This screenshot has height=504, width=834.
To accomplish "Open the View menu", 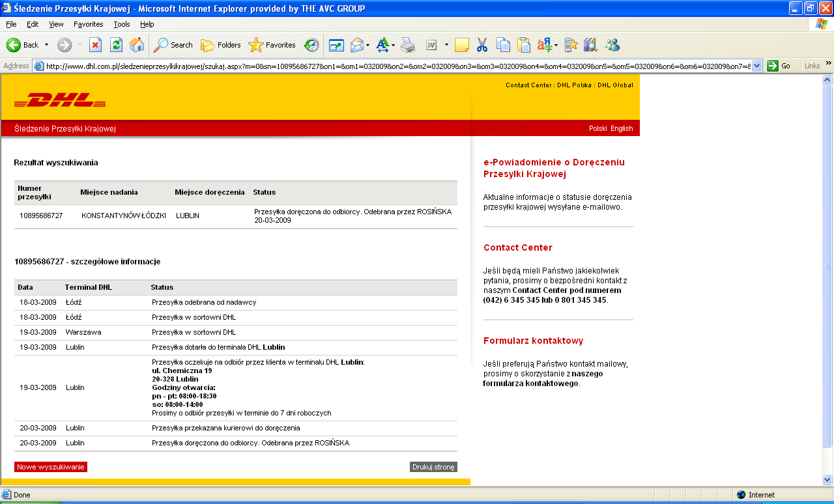I will (56, 24).
